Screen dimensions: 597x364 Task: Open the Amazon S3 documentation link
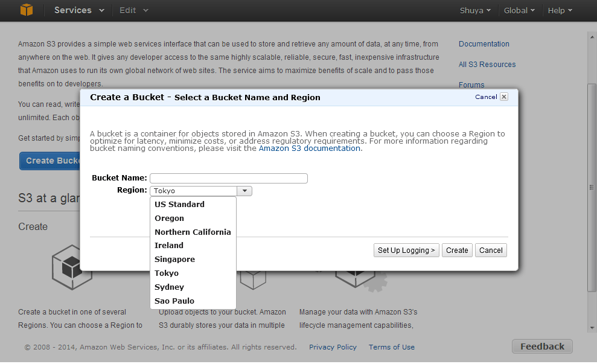tap(310, 148)
